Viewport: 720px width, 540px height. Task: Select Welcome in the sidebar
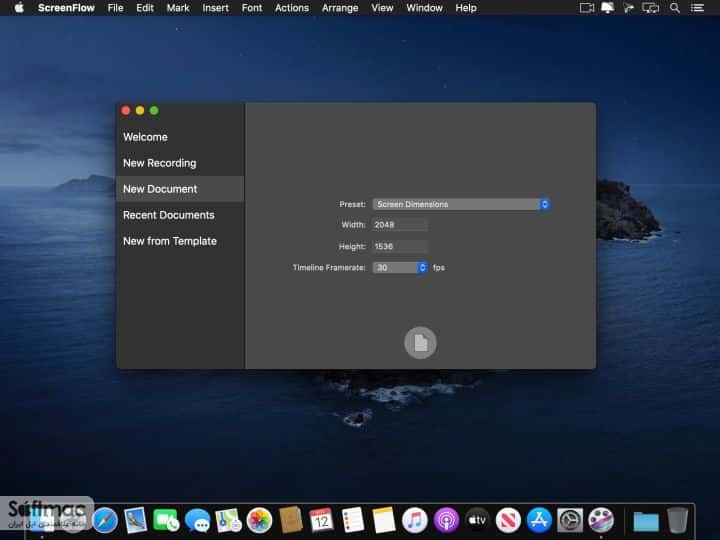[x=180, y=137]
